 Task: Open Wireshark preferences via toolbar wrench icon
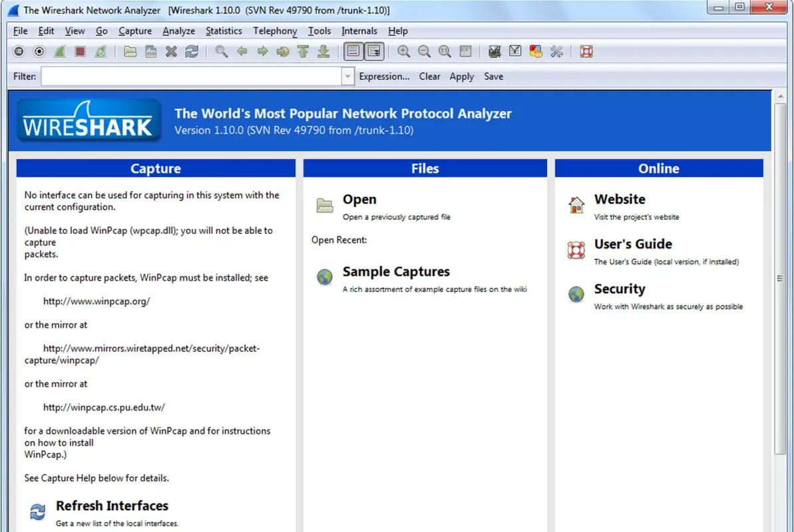point(556,51)
